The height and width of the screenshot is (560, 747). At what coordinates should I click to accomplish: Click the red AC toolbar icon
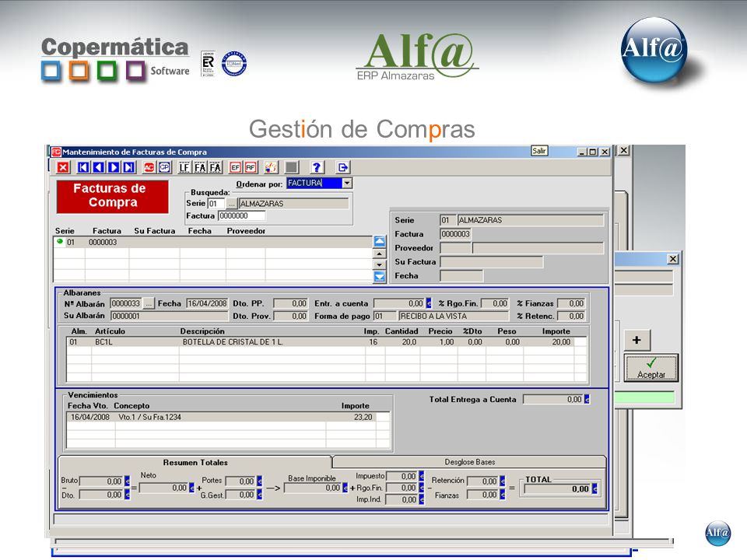coord(149,167)
